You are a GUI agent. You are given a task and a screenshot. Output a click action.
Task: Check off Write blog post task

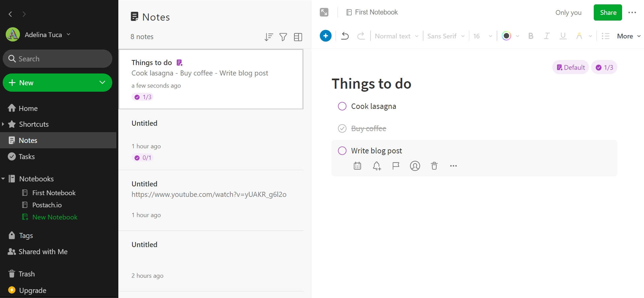[342, 151]
